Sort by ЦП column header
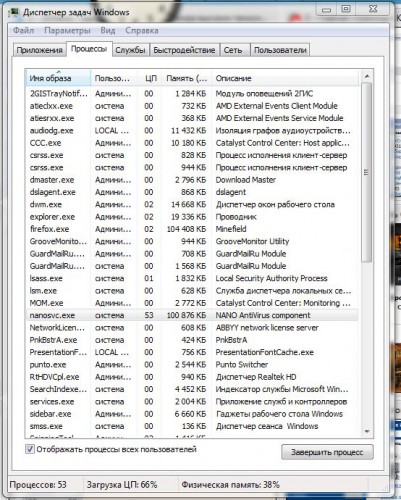Screen dimensions: 401x500 pos(150,78)
